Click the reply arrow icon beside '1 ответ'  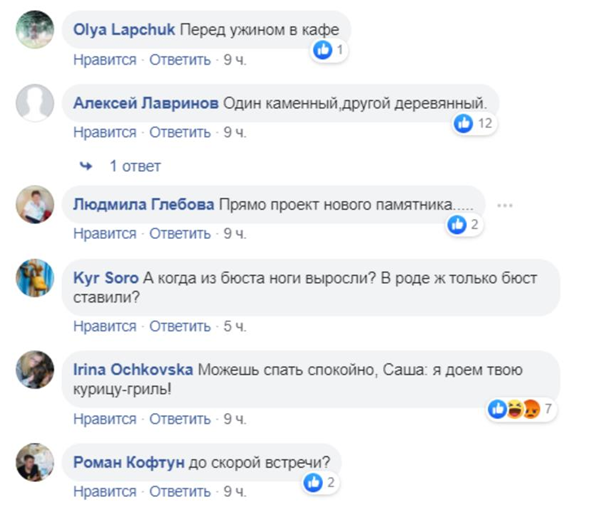(x=87, y=166)
